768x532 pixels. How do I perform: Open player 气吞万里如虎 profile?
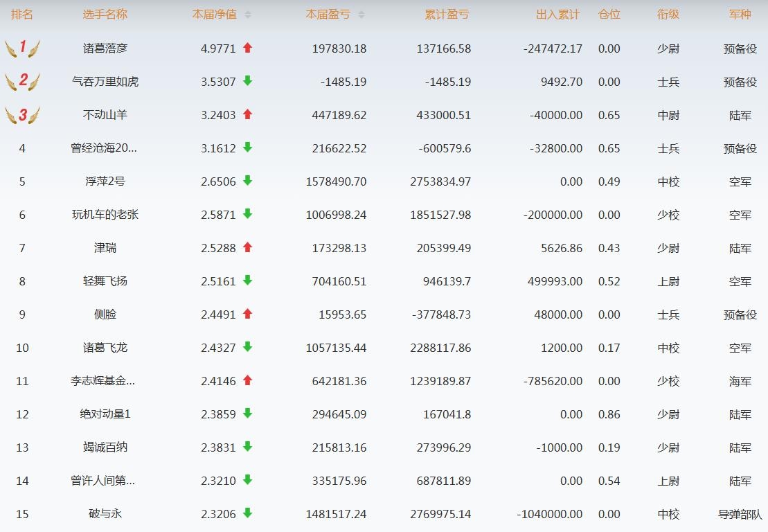tap(105, 82)
